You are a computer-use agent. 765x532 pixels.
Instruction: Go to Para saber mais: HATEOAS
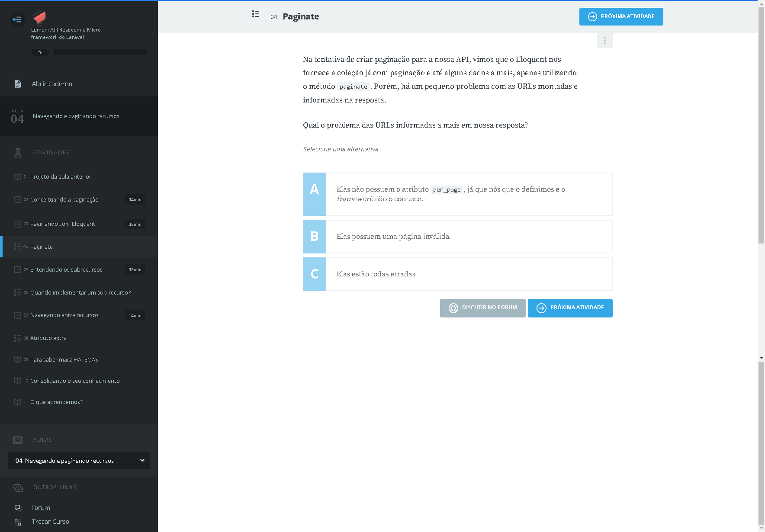(64, 360)
